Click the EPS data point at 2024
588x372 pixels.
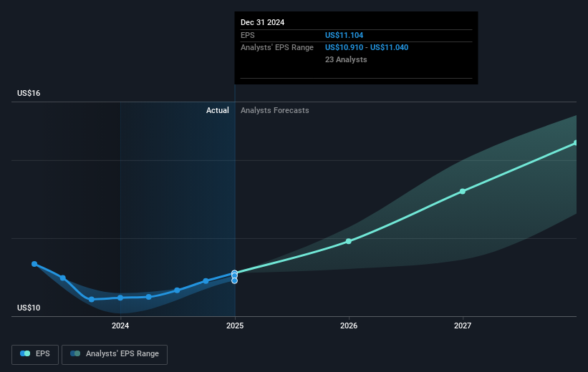pyautogui.click(x=120, y=298)
